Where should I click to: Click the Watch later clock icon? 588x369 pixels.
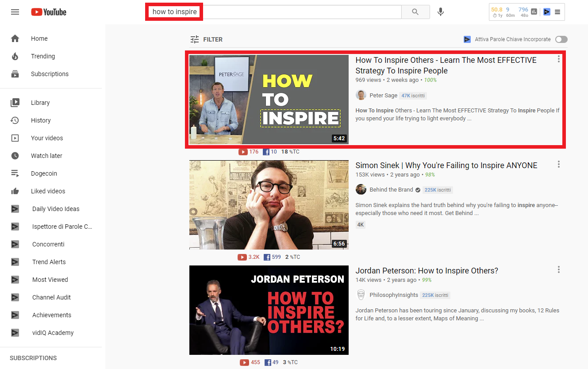[15, 156]
